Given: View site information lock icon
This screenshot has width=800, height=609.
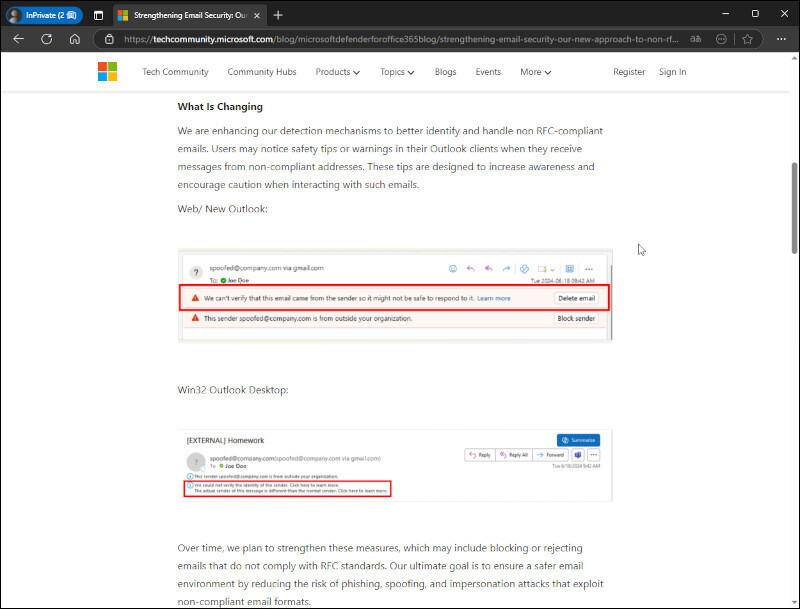Looking at the screenshot, I should coord(109,39).
